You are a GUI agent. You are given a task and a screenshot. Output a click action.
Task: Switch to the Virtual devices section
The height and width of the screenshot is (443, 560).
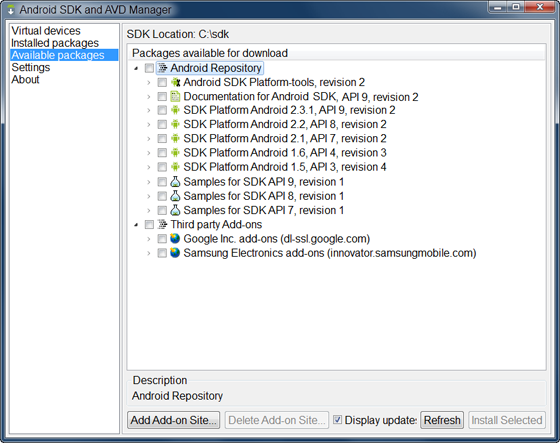[x=46, y=31]
